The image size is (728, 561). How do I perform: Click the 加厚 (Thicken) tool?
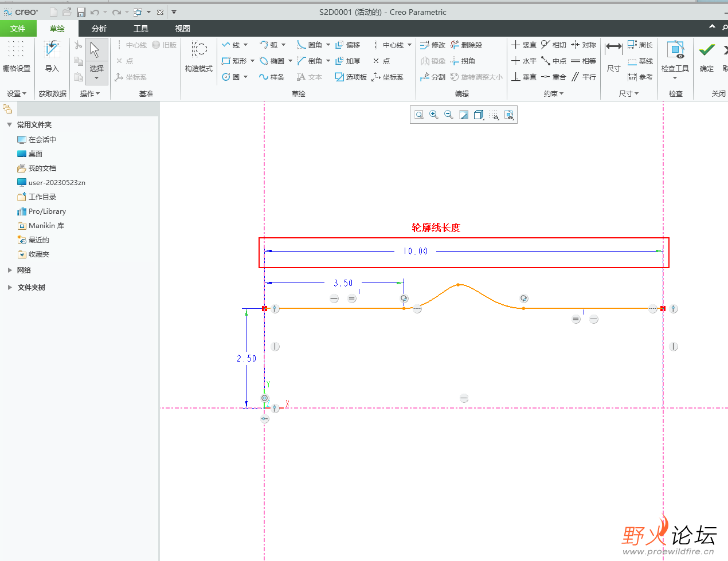348,61
